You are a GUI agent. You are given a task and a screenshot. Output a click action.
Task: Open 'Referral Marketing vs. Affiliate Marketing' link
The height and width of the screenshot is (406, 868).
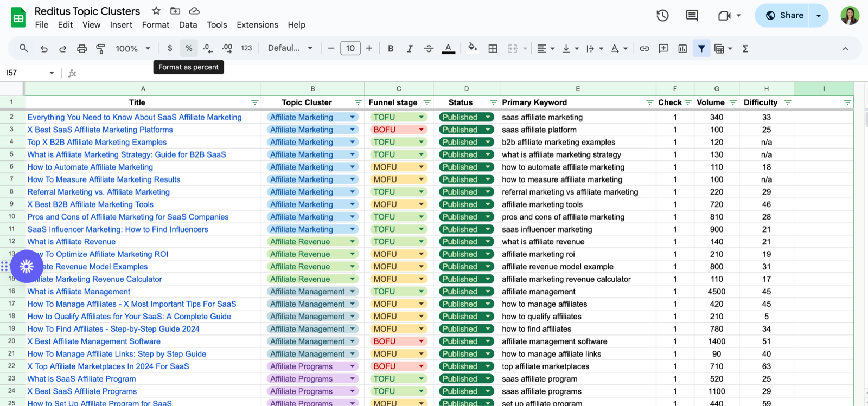click(99, 192)
